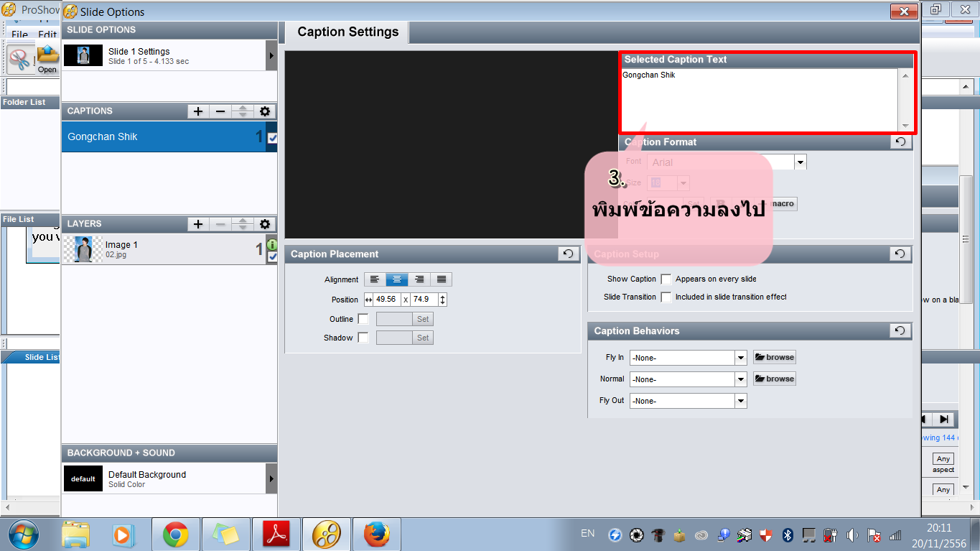The width and height of the screenshot is (980, 551).
Task: Open the Edit menu in ProShow
Action: point(47,34)
